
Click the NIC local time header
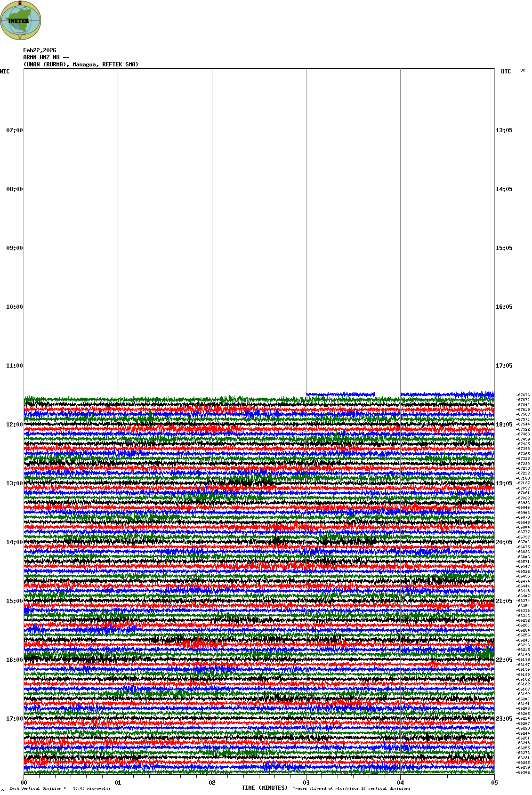pos(5,72)
